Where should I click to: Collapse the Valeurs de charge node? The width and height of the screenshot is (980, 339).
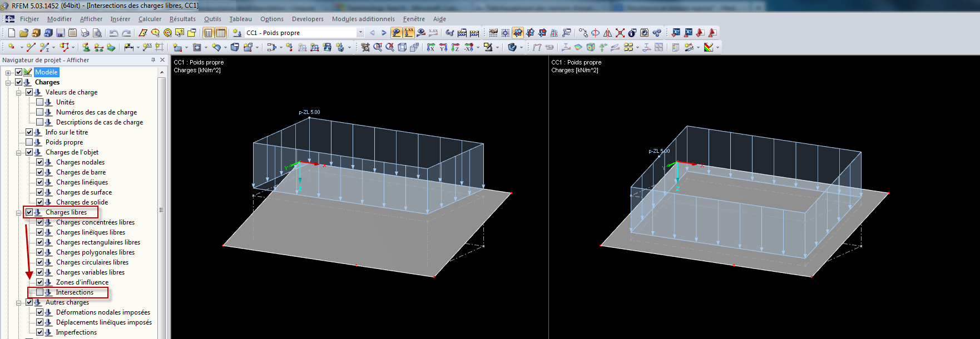tap(18, 92)
